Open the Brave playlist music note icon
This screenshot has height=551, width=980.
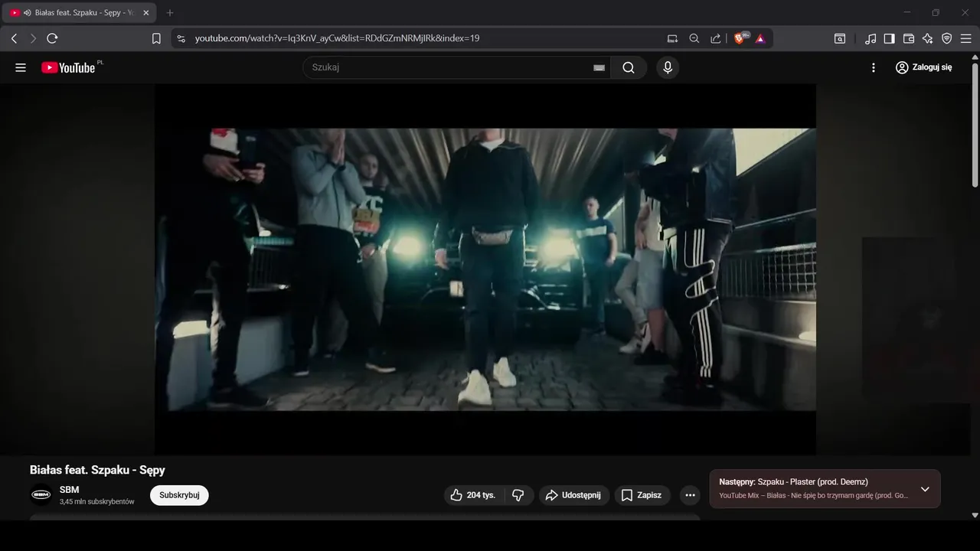coord(871,38)
